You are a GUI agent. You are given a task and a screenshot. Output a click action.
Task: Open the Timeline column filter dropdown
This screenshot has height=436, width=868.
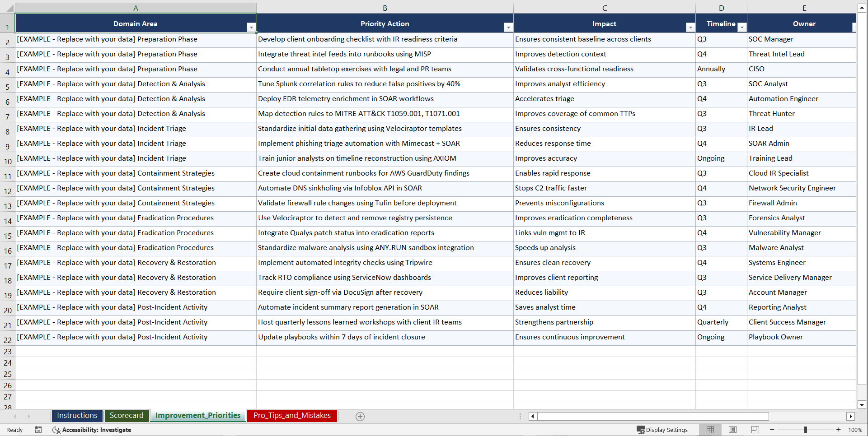[x=741, y=27]
